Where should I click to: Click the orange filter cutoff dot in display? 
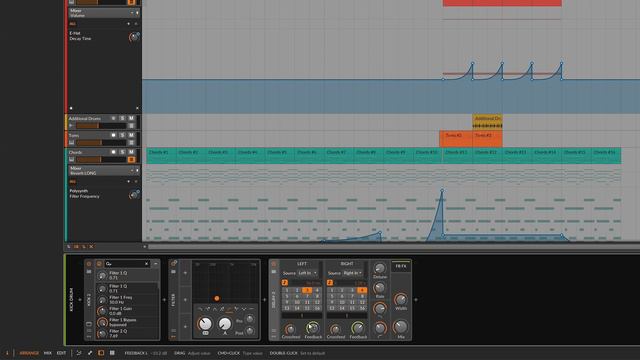(x=217, y=298)
